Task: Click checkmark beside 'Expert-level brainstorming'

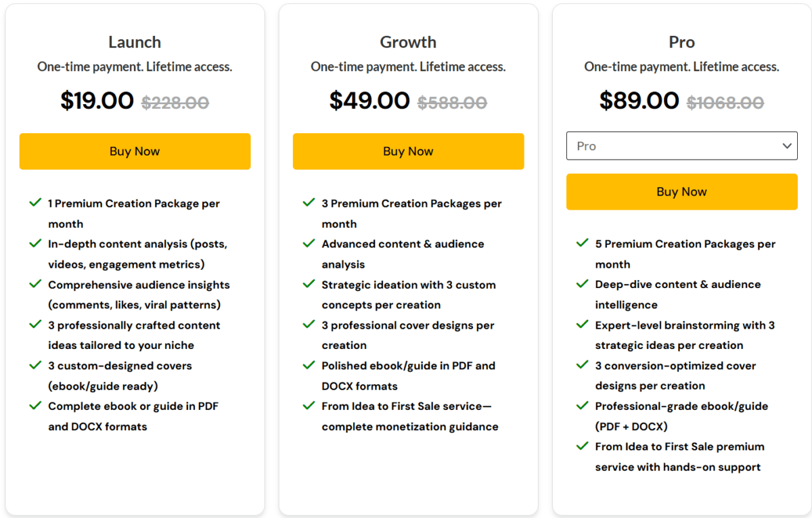Action: click(x=583, y=324)
